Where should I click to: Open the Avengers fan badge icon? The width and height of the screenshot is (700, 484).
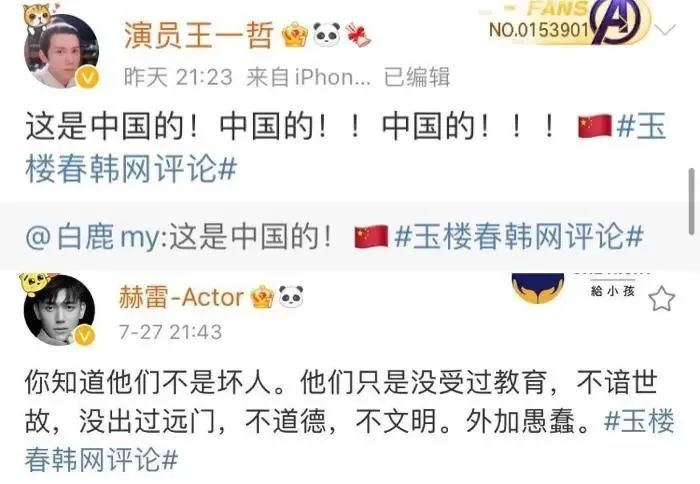(617, 22)
